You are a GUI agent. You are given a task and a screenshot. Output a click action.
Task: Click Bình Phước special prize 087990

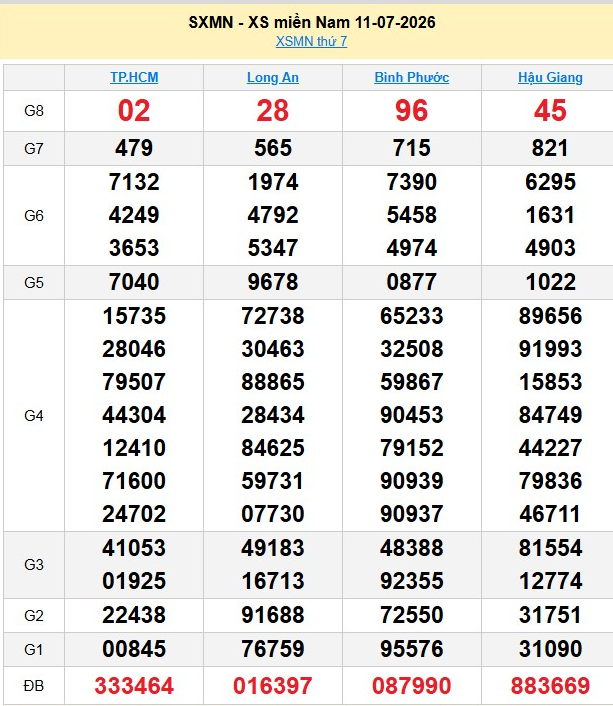pos(412,686)
